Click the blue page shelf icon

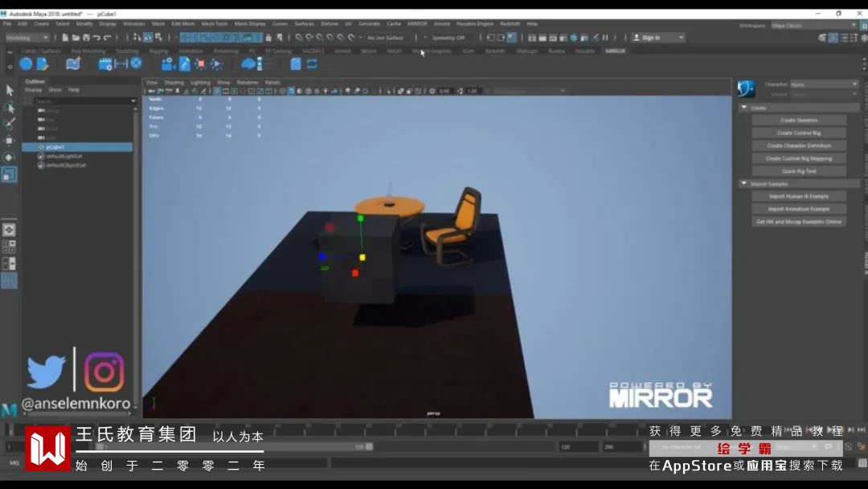point(296,64)
